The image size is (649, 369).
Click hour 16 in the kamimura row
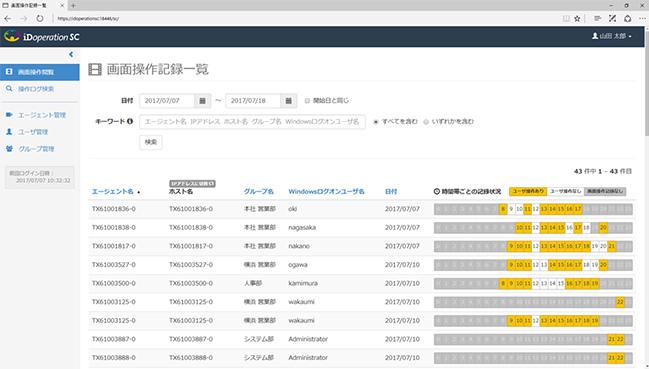570,284
